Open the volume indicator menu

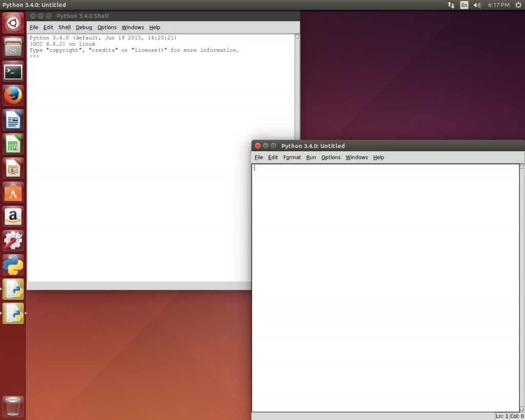tap(477, 5)
